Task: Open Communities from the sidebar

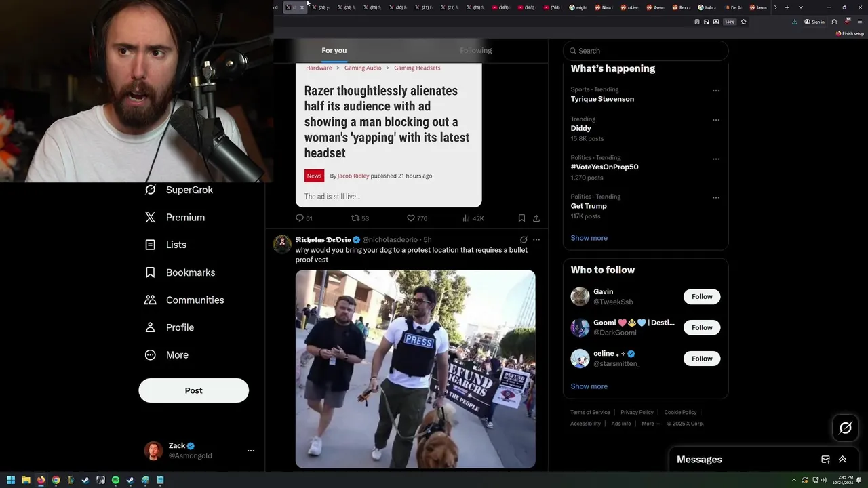Action: click(x=184, y=300)
